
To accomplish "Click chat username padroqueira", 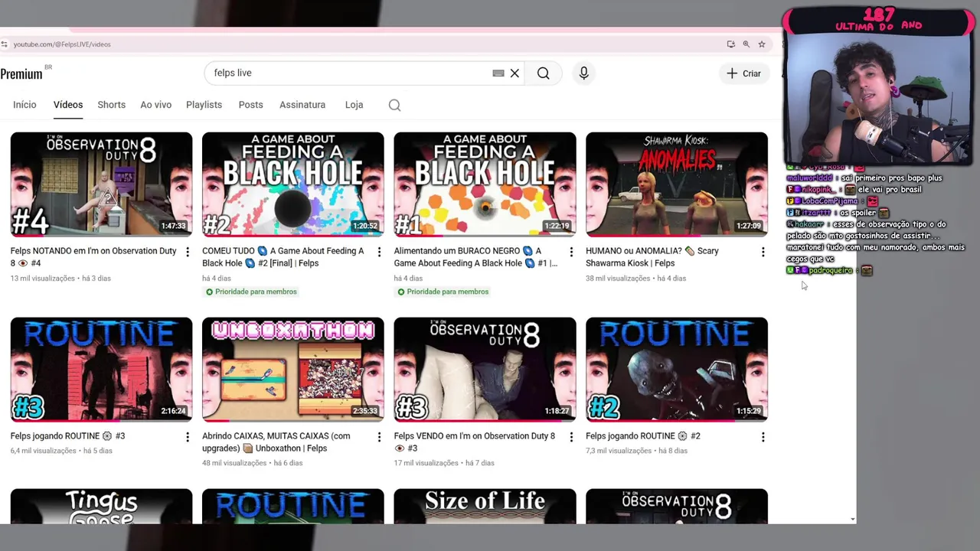I will pos(831,271).
